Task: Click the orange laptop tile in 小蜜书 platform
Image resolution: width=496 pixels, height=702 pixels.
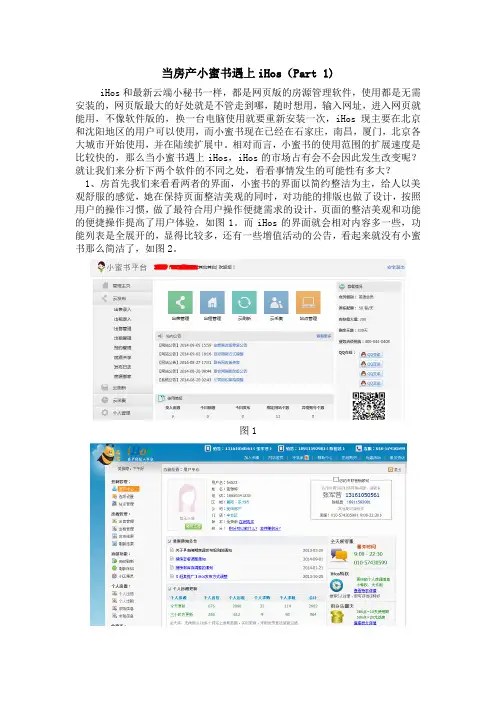Action: coord(308,303)
